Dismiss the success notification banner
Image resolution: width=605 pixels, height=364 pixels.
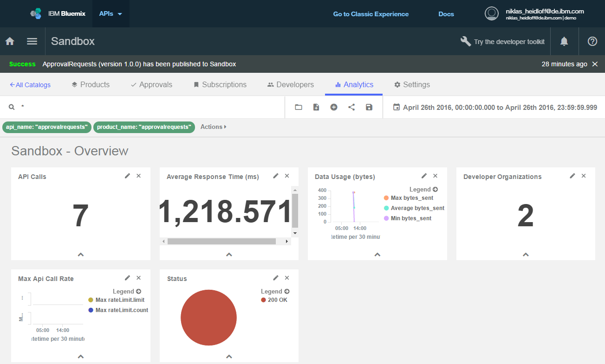595,64
